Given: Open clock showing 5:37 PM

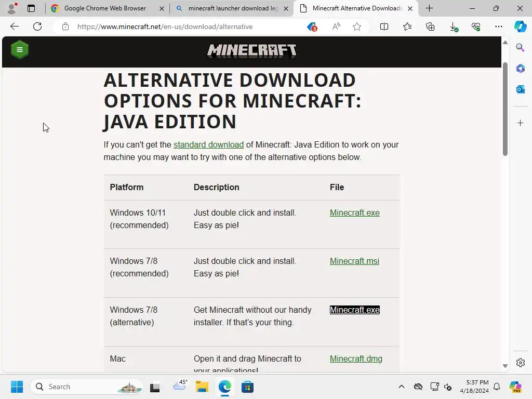Looking at the screenshot, I should click(474, 387).
